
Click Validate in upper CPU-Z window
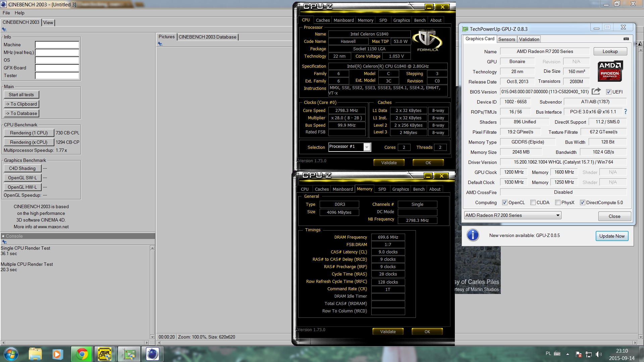point(389,163)
